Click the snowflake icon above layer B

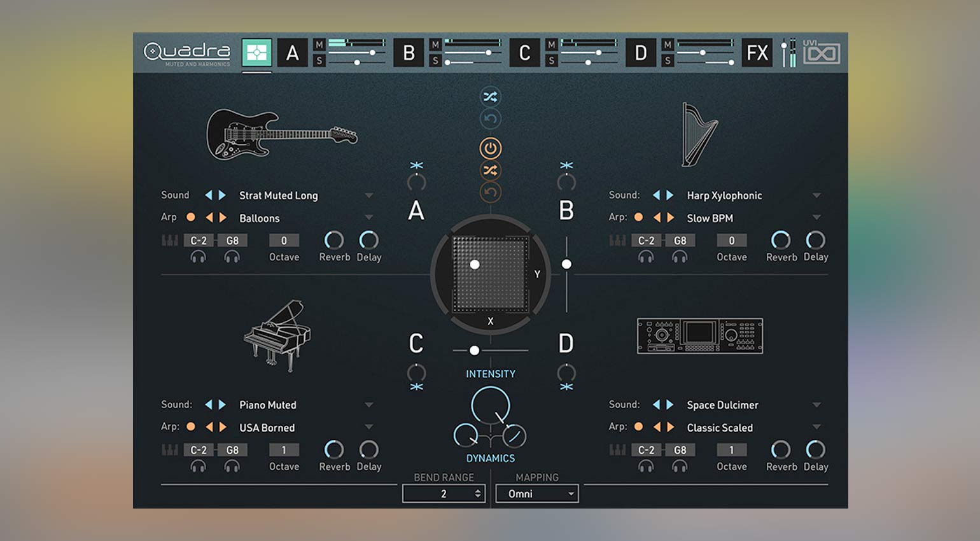[x=566, y=165]
